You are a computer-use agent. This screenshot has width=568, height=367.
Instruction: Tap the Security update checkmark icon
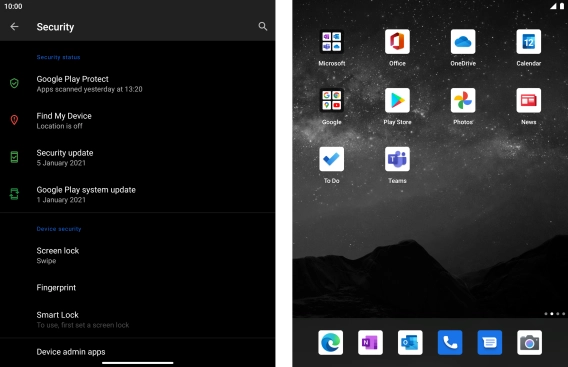pyautogui.click(x=14, y=157)
